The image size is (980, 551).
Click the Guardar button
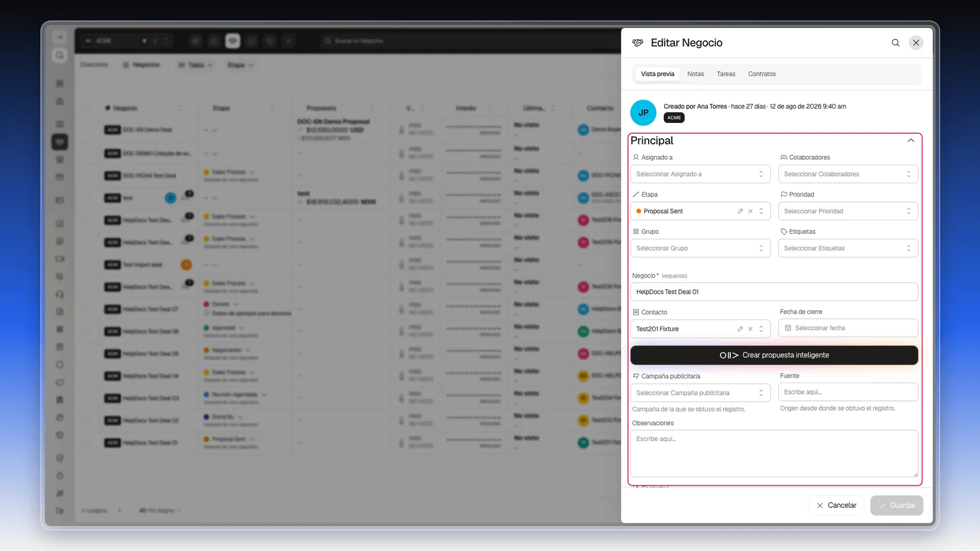tap(896, 505)
